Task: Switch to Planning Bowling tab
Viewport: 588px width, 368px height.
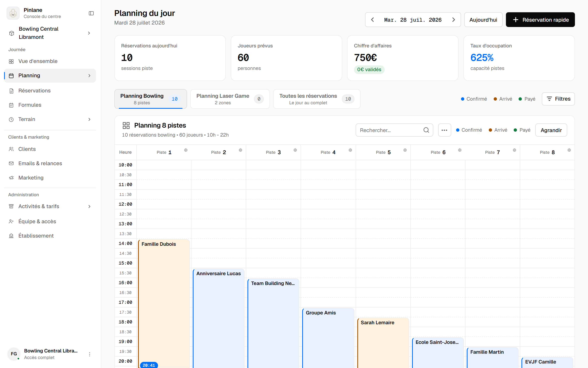Action: tap(150, 99)
